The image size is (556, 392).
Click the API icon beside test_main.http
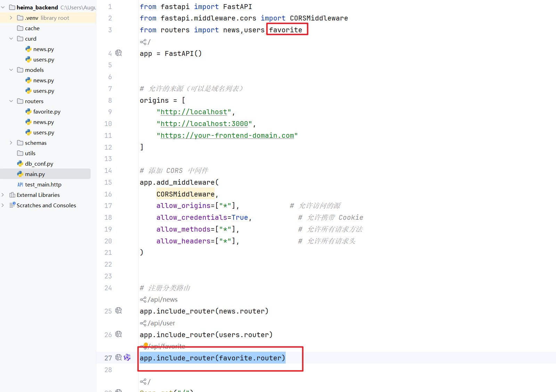click(20, 185)
